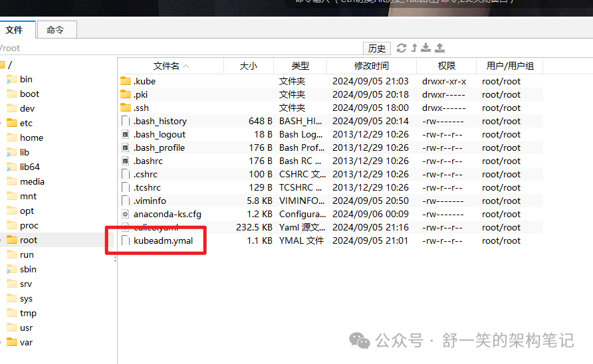The height and width of the screenshot is (364, 593).
Task: Switch to the 文件 tab
Action: (17, 30)
